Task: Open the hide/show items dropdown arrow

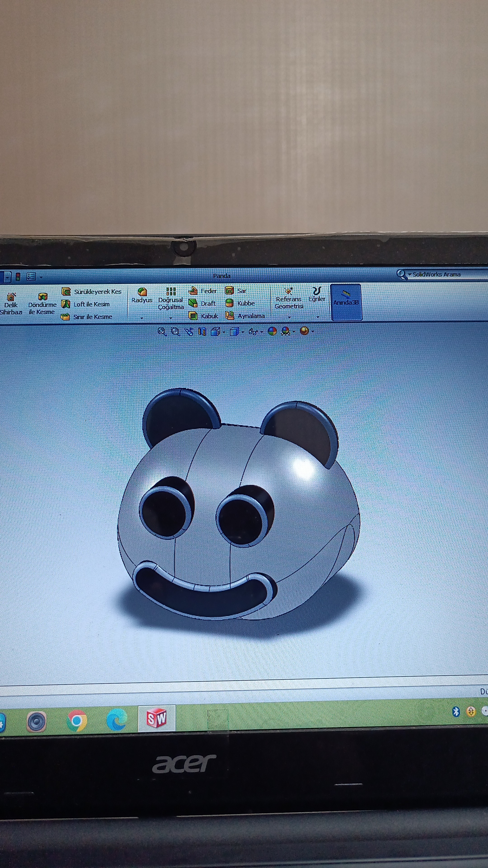Action: click(262, 332)
